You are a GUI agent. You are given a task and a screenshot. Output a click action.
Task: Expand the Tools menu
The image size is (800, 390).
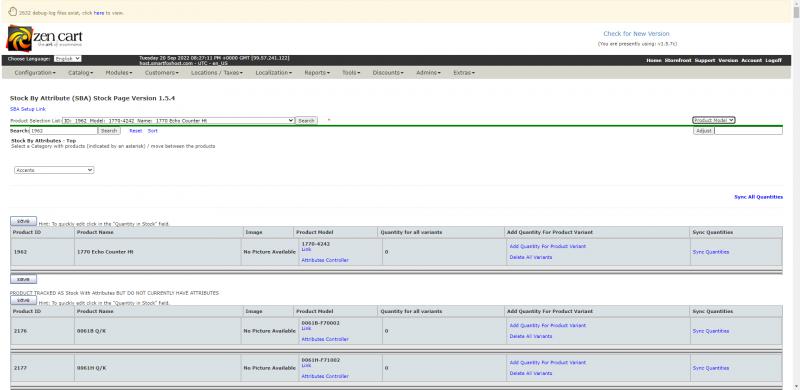click(x=351, y=73)
